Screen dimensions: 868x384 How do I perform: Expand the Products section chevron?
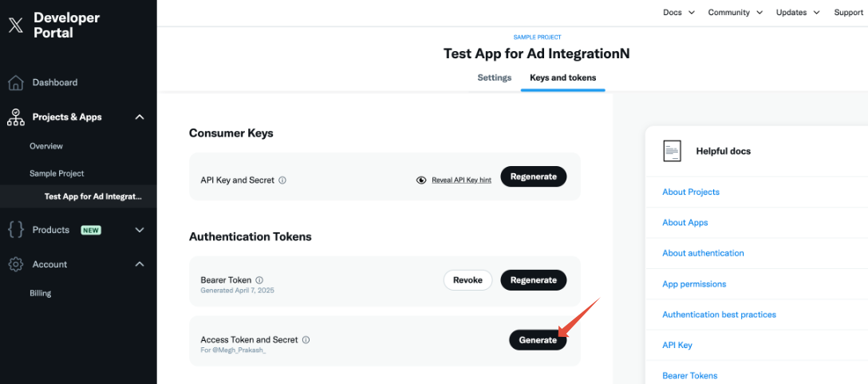[x=140, y=230]
